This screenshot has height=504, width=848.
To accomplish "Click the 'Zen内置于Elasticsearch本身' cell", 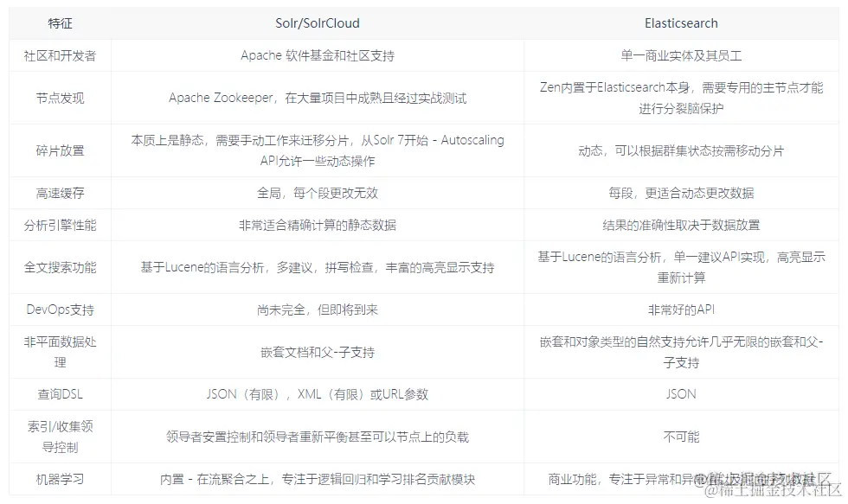I will [681, 98].
